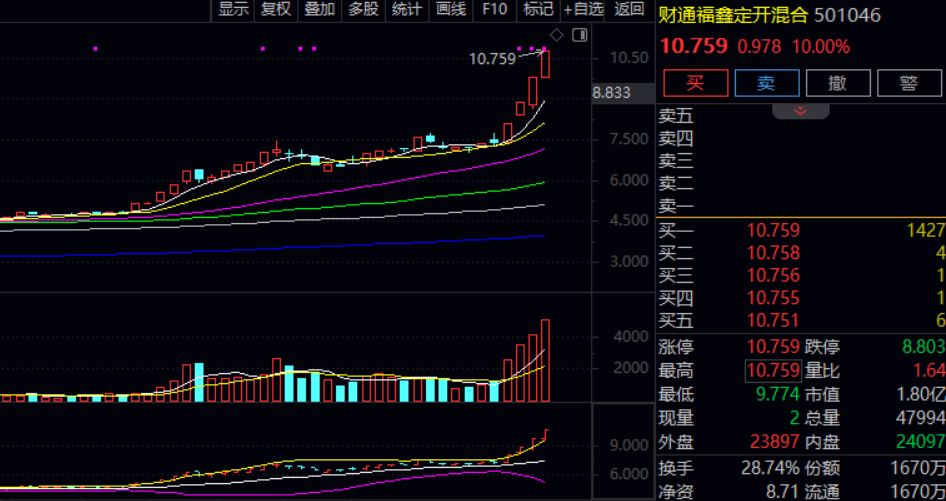Click the 撤 cancel order button

click(x=838, y=83)
